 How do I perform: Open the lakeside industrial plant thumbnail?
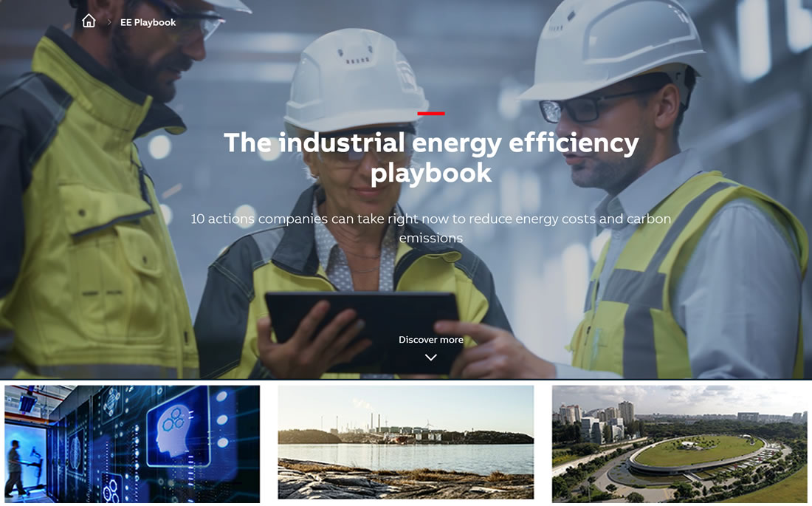(x=405, y=442)
